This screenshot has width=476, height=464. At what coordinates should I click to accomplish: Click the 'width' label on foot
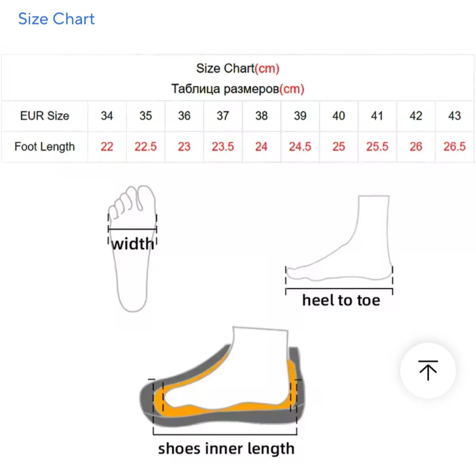pyautogui.click(x=132, y=243)
